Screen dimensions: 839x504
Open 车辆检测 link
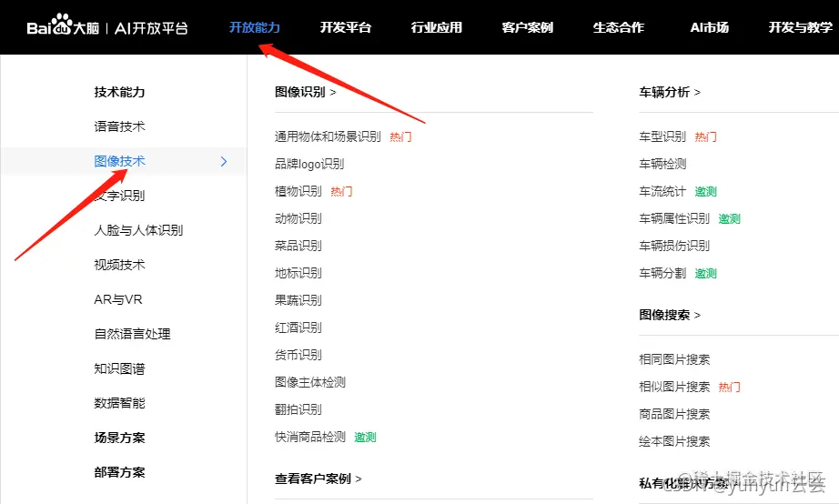click(662, 164)
